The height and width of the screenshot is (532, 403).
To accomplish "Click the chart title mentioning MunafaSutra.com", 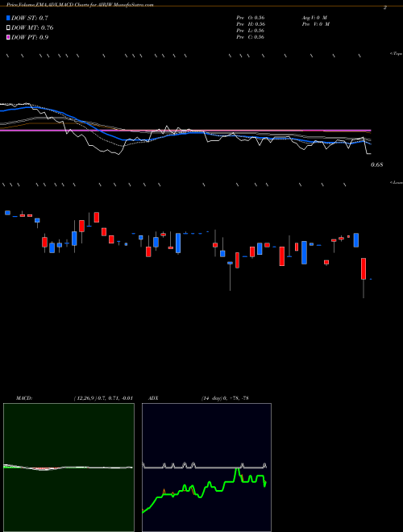I will point(80,5).
